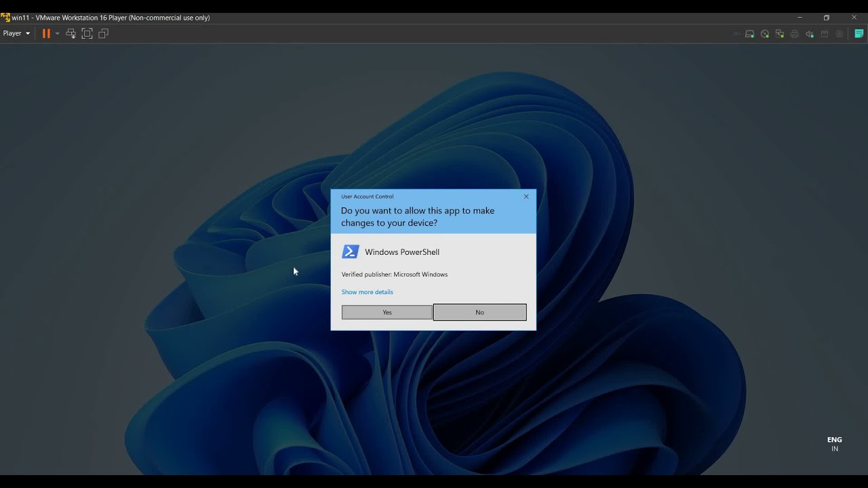Open the Player menu dropdown
Image resolution: width=868 pixels, height=488 pixels.
tap(16, 33)
